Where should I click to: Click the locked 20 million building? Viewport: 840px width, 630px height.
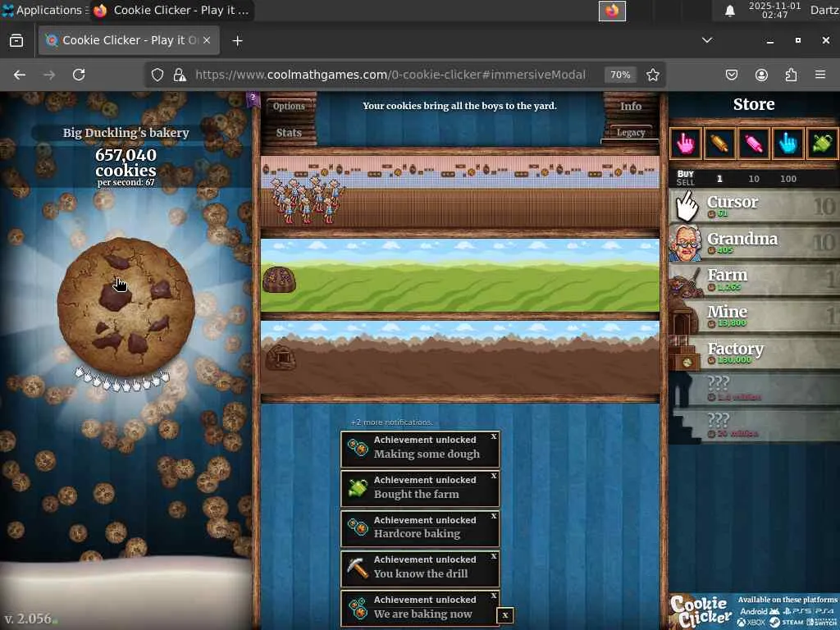tap(755, 426)
